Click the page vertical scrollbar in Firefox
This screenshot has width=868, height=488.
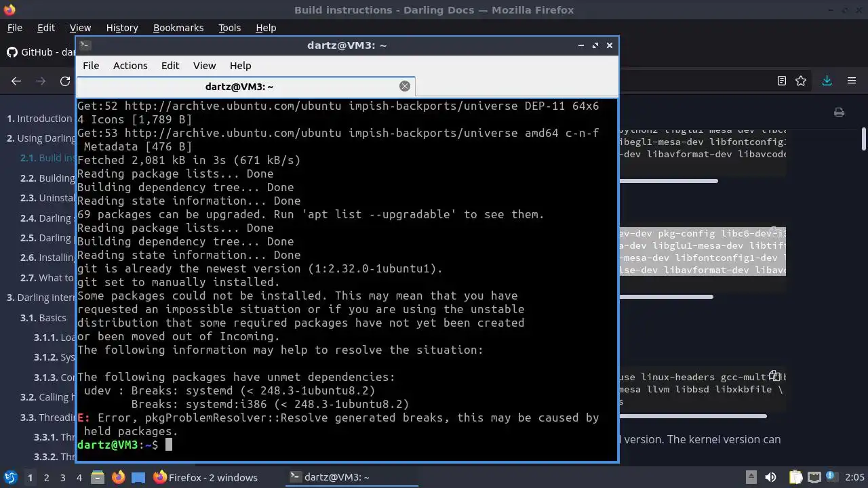click(864, 139)
